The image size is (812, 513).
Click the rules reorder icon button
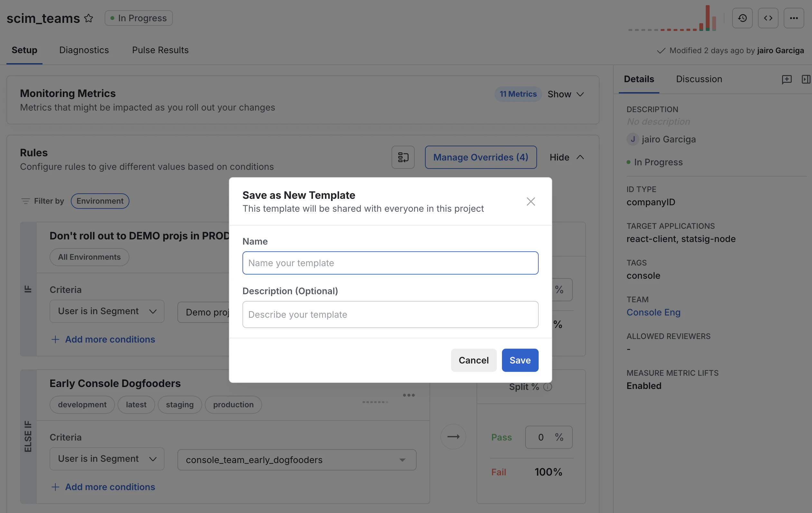point(403,157)
